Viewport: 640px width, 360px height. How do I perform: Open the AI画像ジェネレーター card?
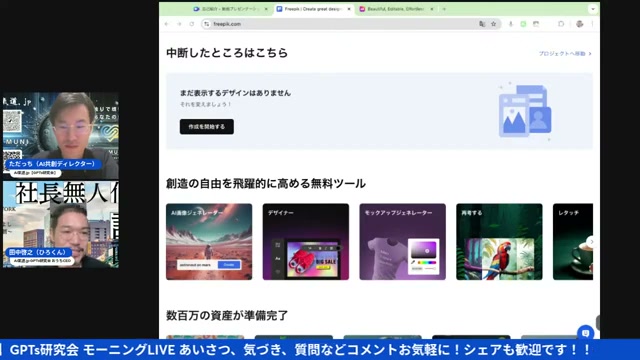(x=209, y=242)
